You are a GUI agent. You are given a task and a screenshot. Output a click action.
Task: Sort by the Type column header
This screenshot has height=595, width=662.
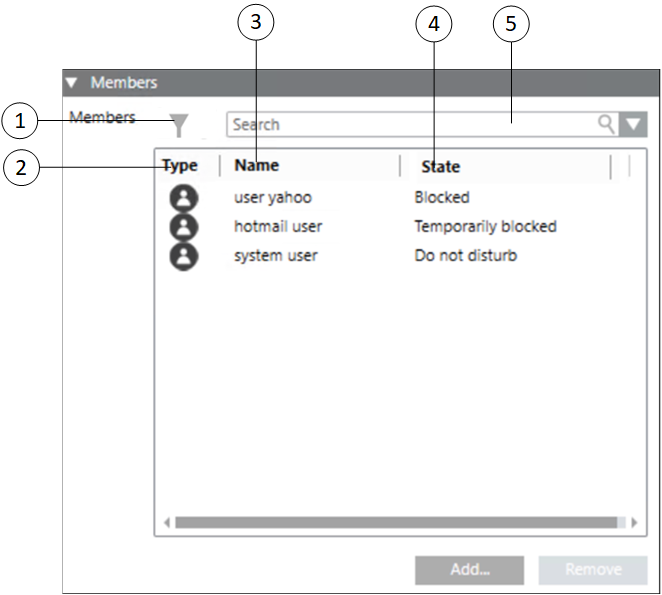(181, 166)
